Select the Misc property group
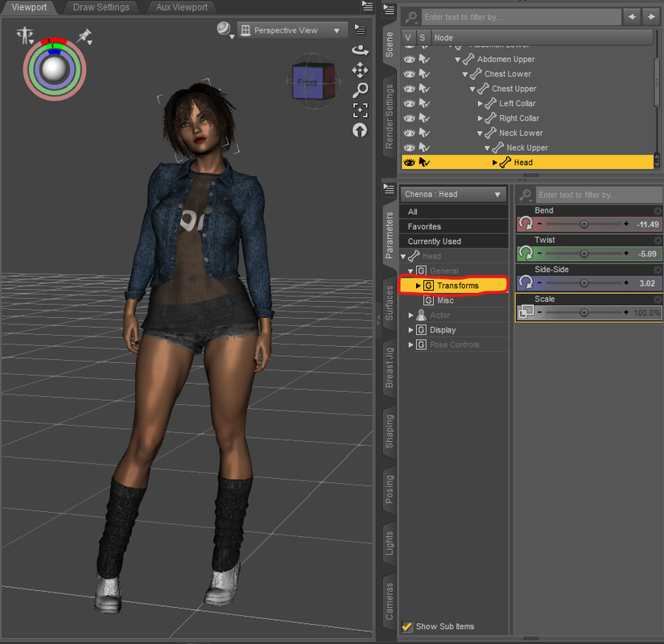 [446, 300]
